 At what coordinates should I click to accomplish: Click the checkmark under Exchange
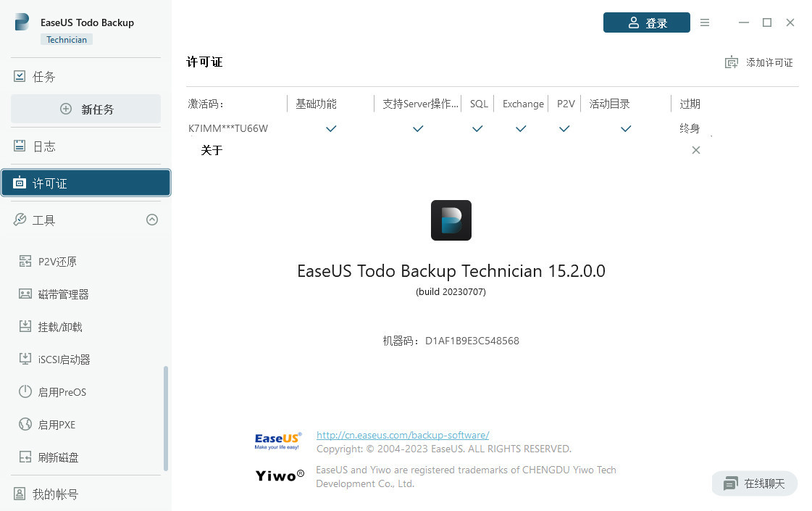[521, 128]
